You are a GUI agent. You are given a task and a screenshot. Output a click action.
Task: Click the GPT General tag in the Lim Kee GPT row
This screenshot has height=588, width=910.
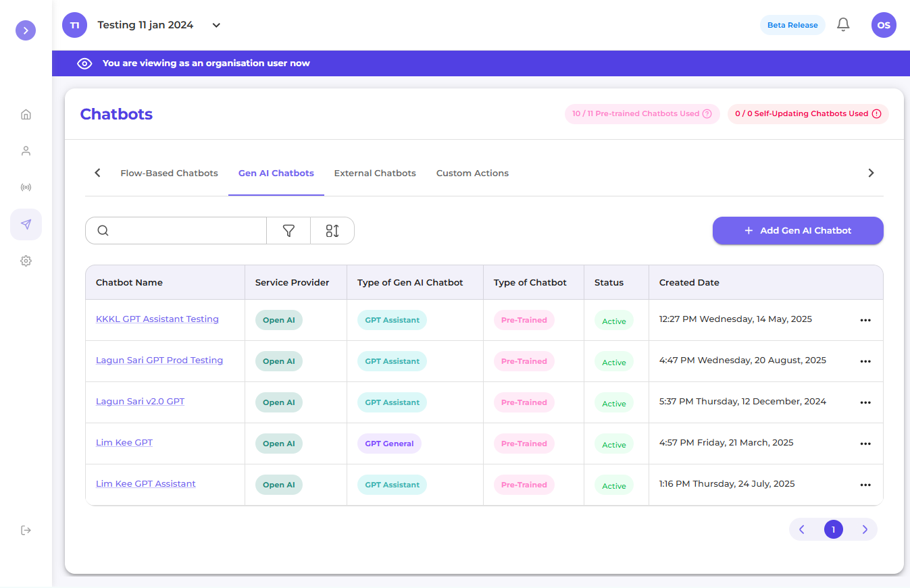click(x=389, y=444)
